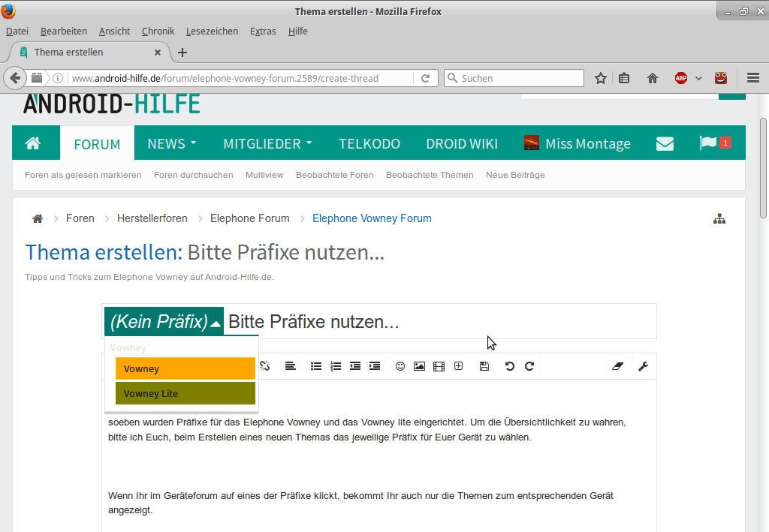This screenshot has height=532, width=769.
Task: Insert a numbered list in the editor
Action: pyautogui.click(x=336, y=366)
